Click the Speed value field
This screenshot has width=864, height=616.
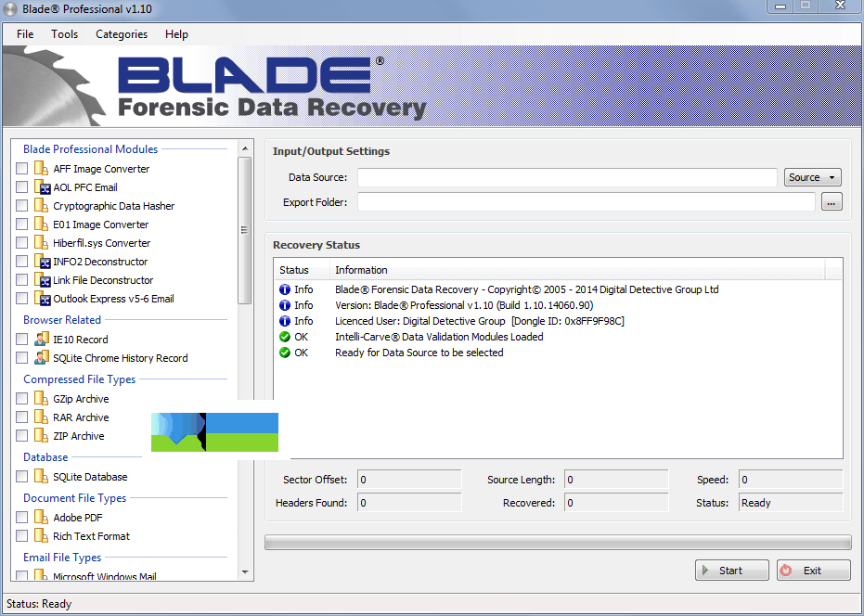(x=791, y=480)
